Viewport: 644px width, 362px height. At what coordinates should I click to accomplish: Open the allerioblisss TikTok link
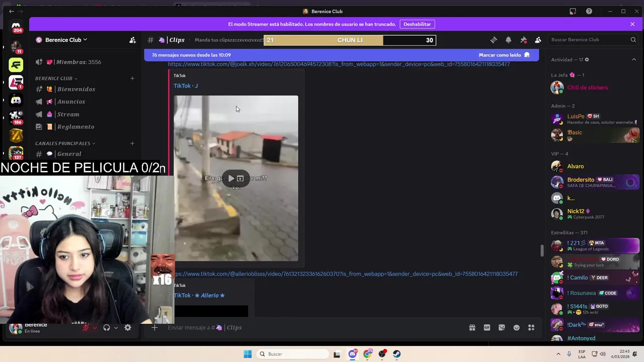coord(345,274)
